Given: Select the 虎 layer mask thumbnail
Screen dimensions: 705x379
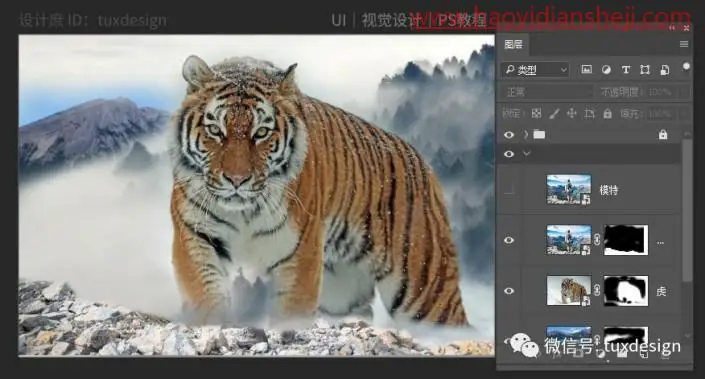Looking at the screenshot, I should pyautogui.click(x=625, y=291).
